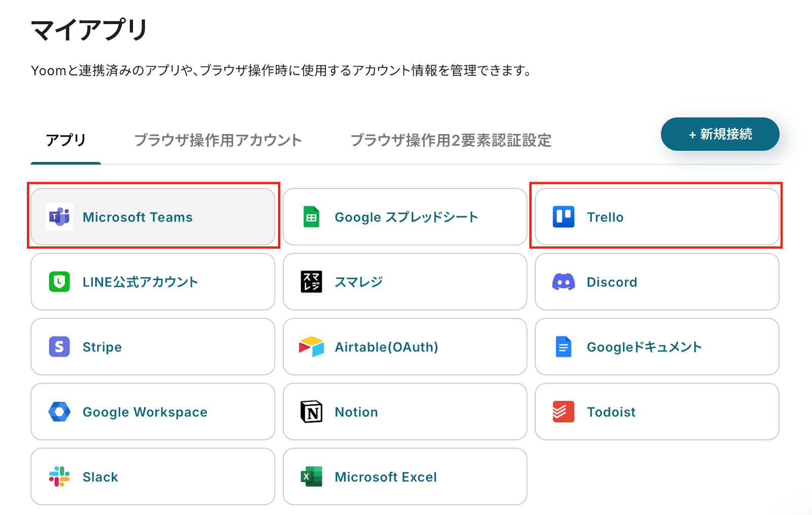This screenshot has height=515, width=812.
Task: Click the Stripe purple S icon
Action: (x=59, y=347)
